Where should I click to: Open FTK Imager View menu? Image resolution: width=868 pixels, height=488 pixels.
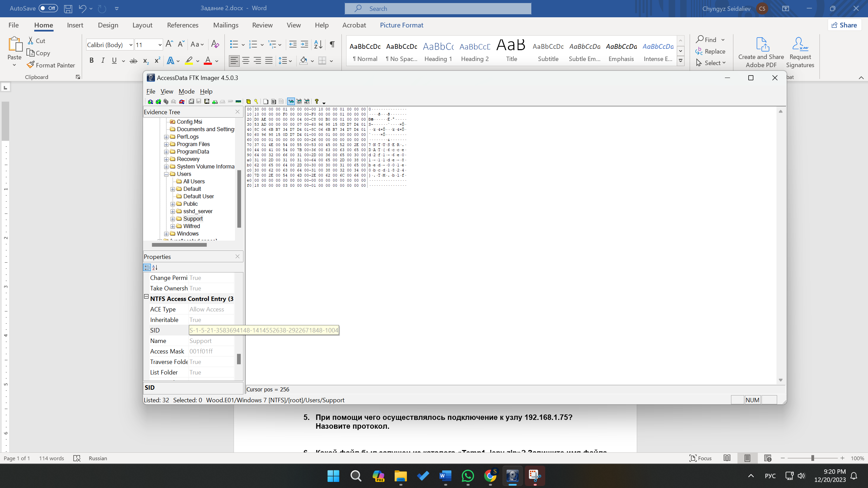tap(166, 91)
